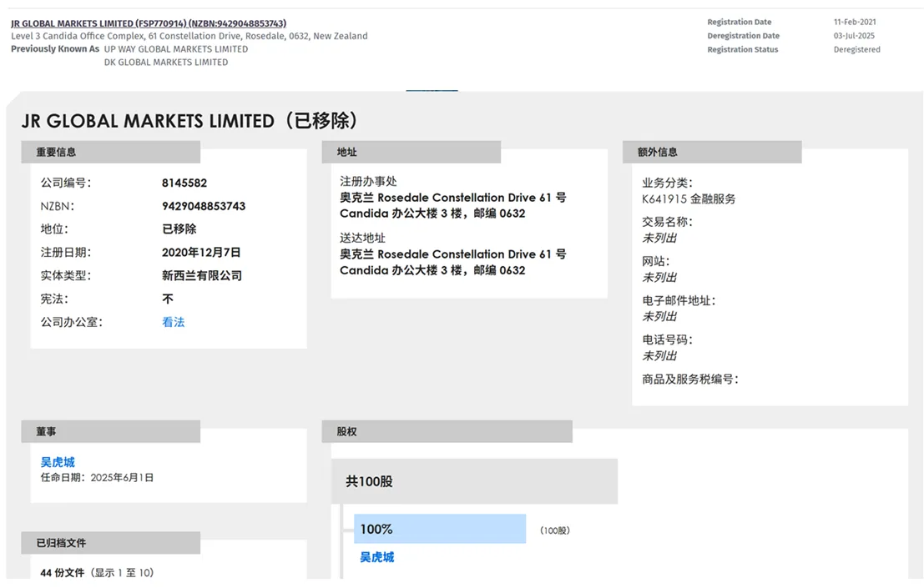Viewport: 924px width, 588px height.
Task: Select the 重要信息 section header
Action: point(111,152)
